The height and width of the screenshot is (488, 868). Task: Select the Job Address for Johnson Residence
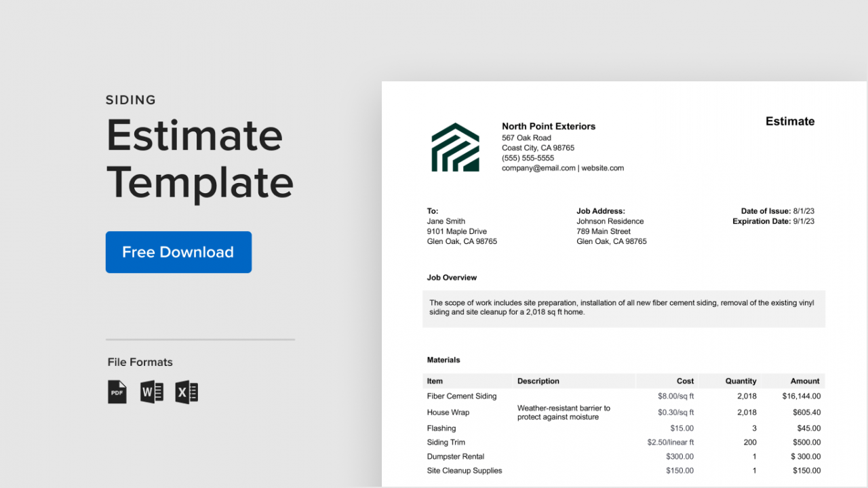coord(609,221)
